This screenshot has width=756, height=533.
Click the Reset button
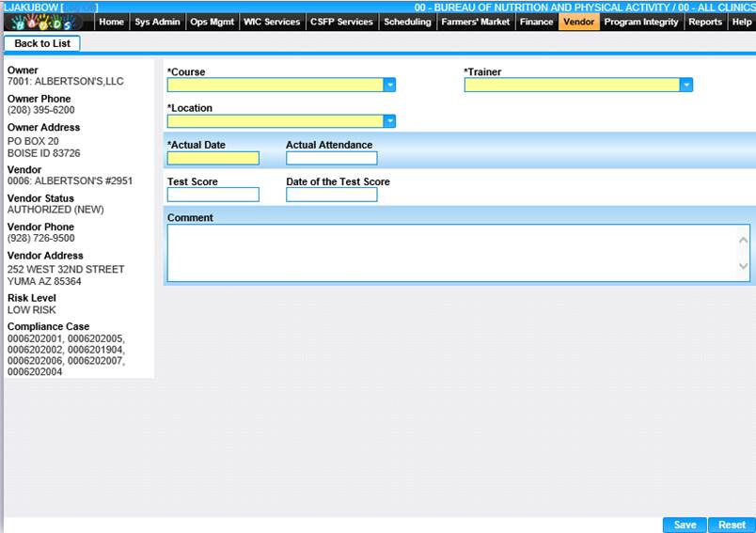tap(732, 525)
